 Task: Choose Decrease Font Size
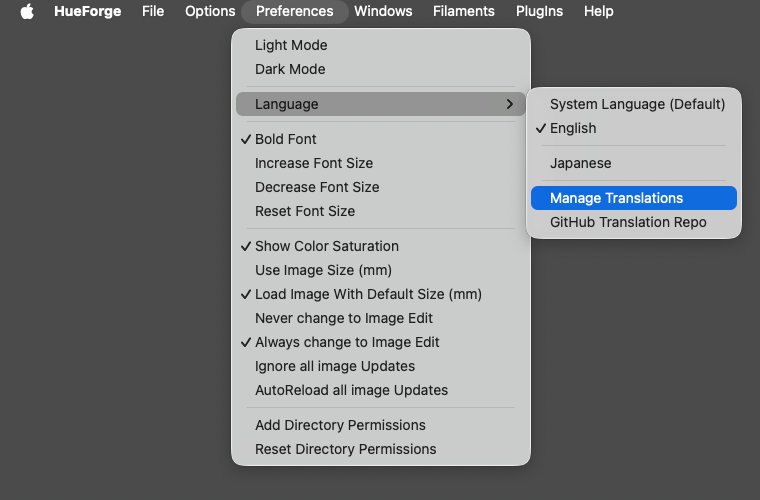(380, 187)
